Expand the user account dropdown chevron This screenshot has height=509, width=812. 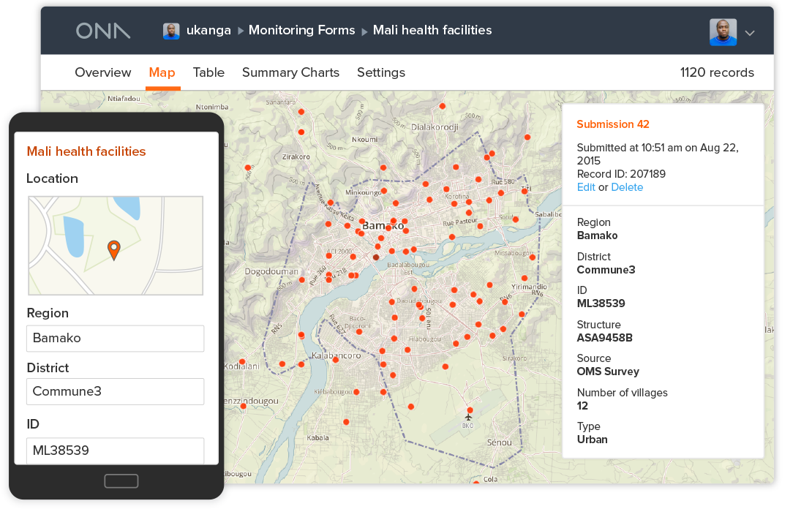(x=749, y=33)
